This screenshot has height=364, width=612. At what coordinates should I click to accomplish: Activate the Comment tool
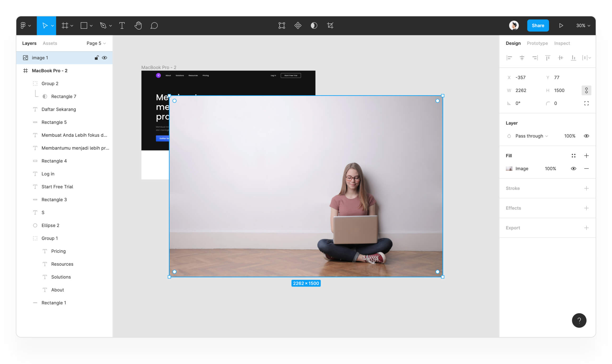[x=154, y=26]
